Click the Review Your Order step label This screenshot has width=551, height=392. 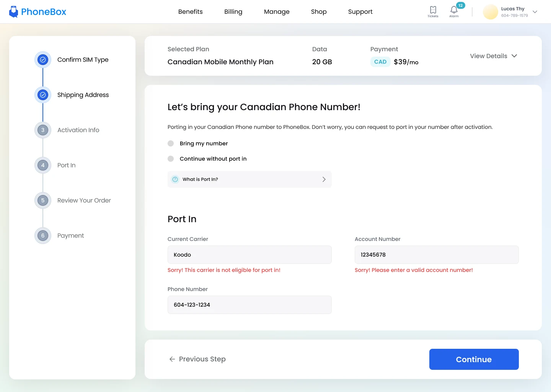click(84, 200)
